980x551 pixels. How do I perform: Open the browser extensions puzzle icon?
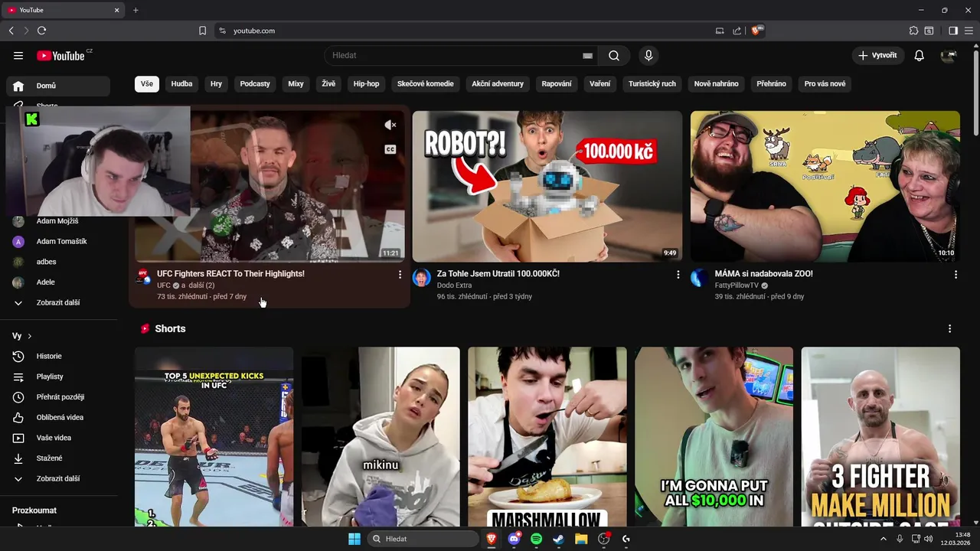(x=913, y=31)
